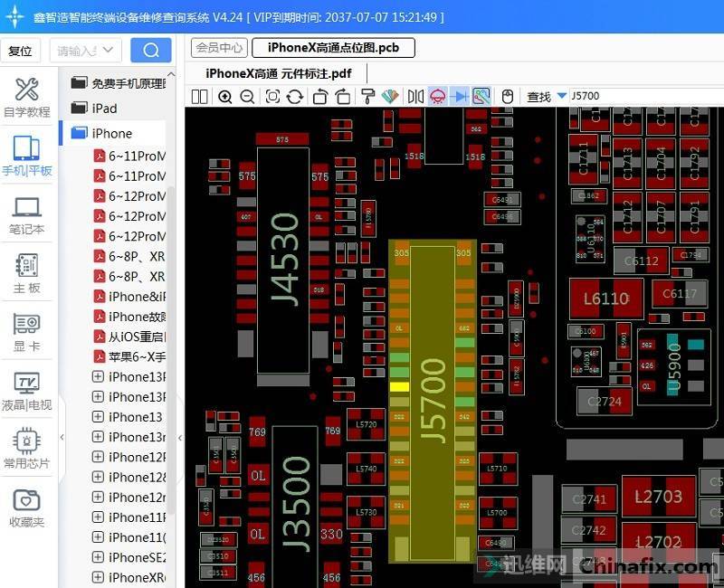
Task: Click the mirror flip board icon
Action: 415,97
